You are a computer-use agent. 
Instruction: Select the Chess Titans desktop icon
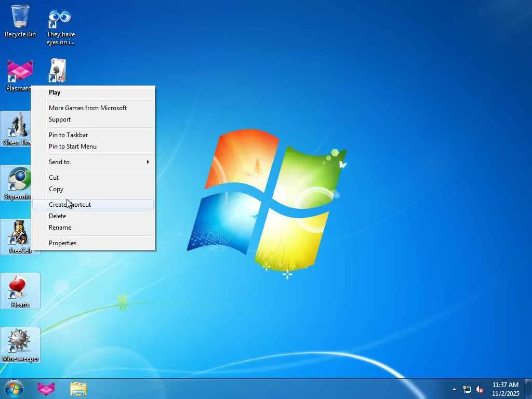coord(16,129)
